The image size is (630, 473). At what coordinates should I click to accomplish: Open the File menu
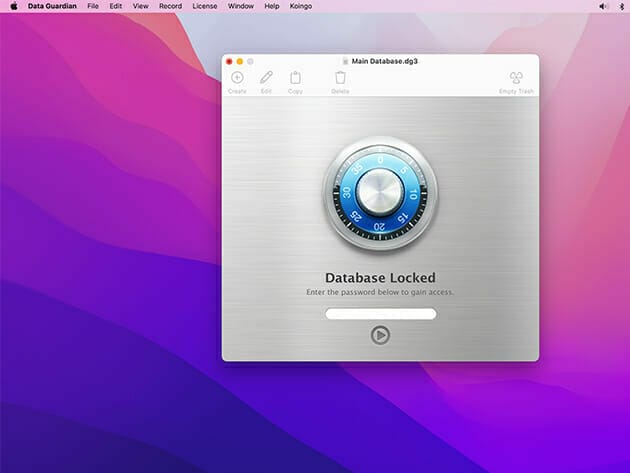click(x=93, y=6)
